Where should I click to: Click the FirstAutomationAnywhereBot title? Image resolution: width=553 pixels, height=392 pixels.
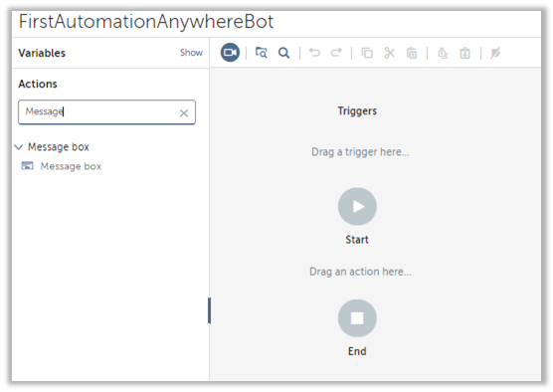coord(146,22)
